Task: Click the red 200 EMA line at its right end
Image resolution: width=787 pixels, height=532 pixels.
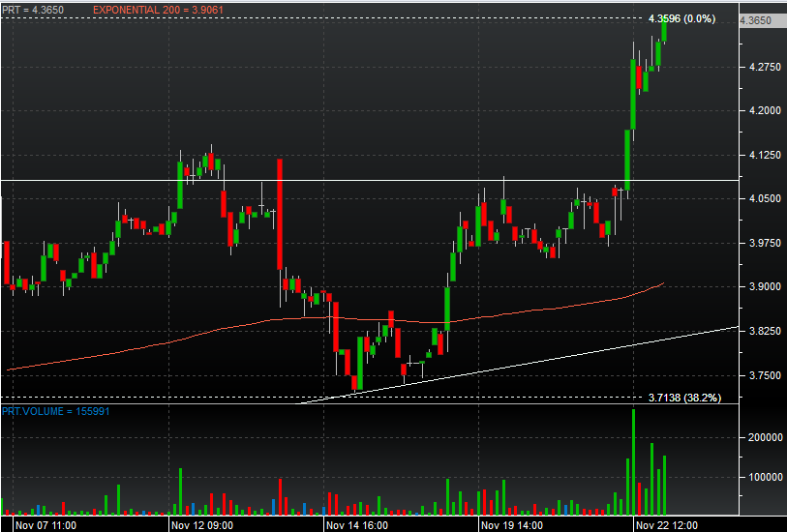Action: tap(661, 283)
